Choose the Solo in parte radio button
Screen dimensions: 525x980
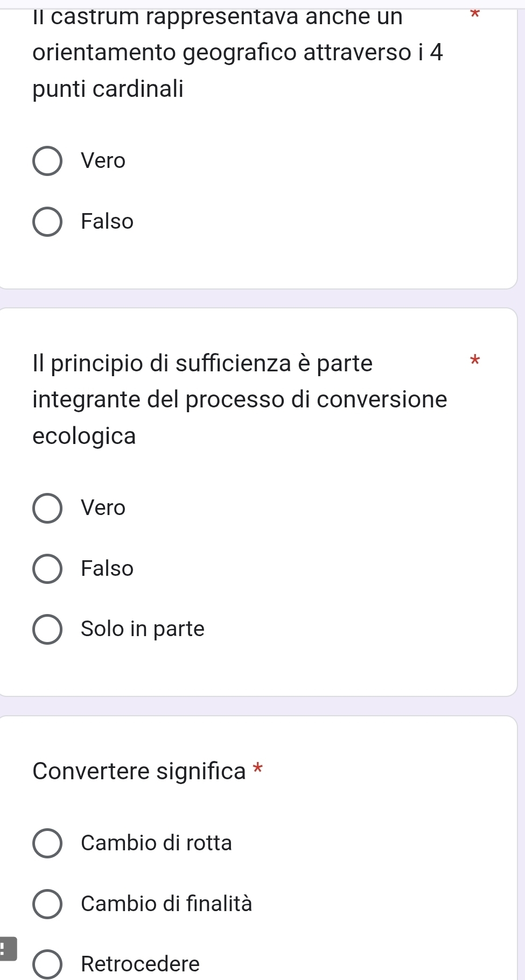coord(47,629)
